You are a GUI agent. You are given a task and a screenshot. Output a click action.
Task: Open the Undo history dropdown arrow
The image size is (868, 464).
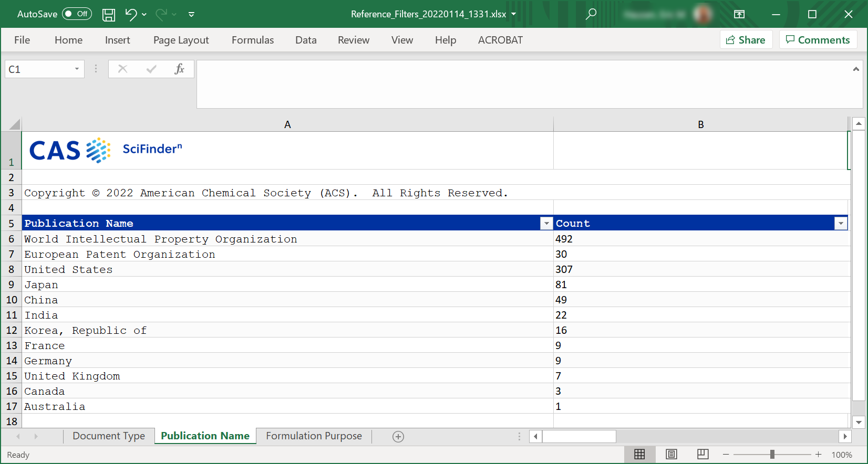click(144, 15)
